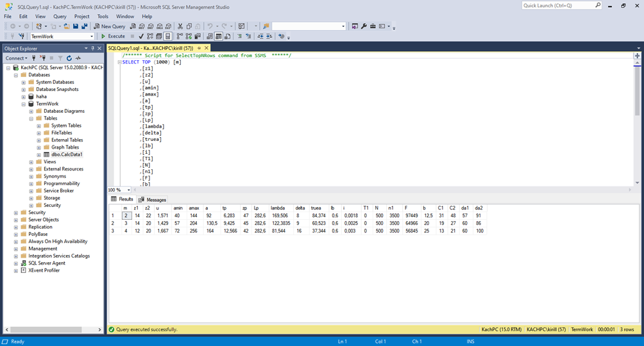
Task: Click the MDX query icon
Action: coord(142,26)
